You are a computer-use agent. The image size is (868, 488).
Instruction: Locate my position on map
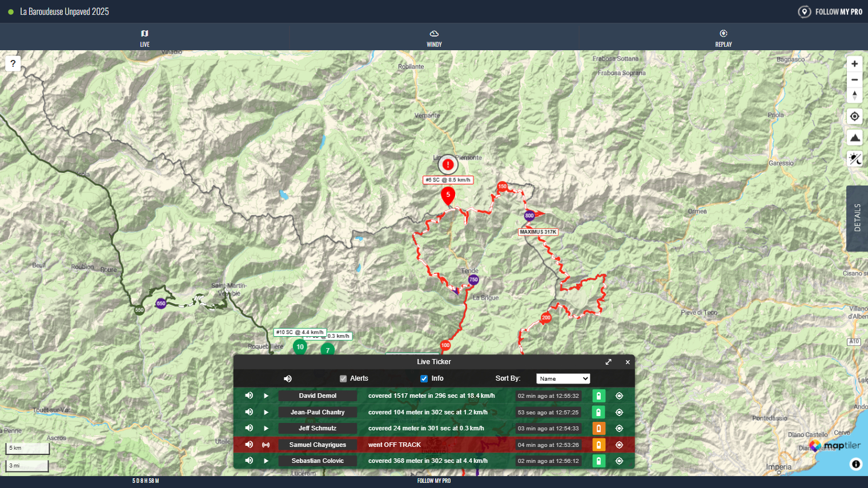click(x=854, y=116)
